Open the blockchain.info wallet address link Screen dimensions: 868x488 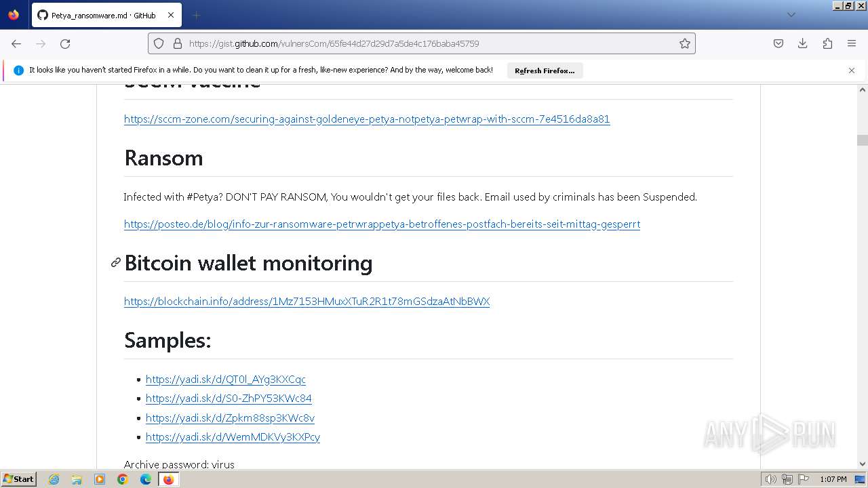click(307, 302)
